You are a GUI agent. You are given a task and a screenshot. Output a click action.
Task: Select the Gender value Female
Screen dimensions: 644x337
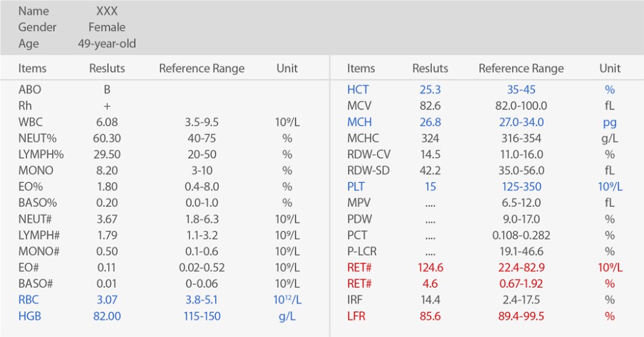tap(107, 28)
